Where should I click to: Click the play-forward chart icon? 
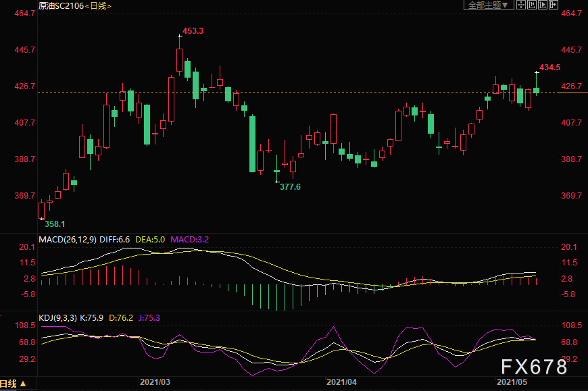[x=544, y=5]
